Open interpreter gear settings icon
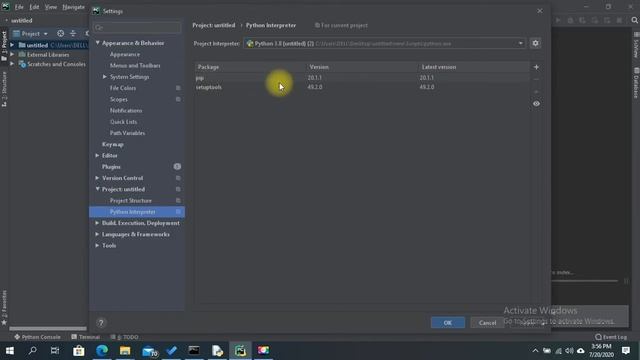The height and width of the screenshot is (360, 640). (x=535, y=43)
